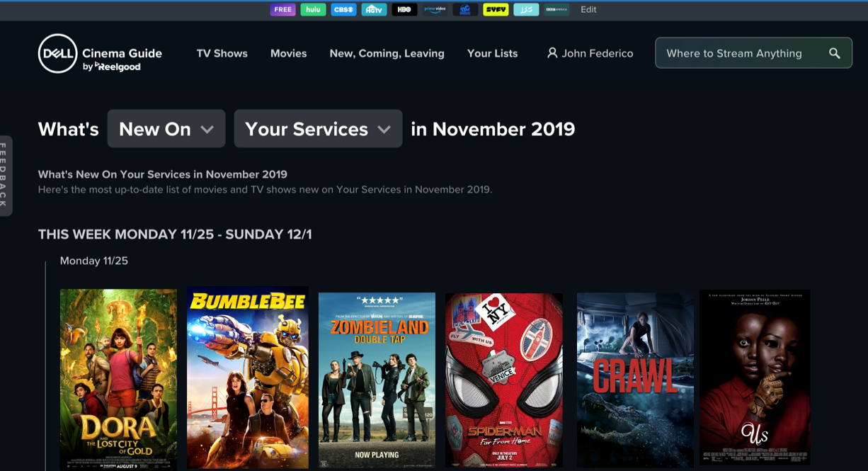Click the BBC America service badge
The width and height of the screenshot is (868, 471).
click(x=556, y=10)
